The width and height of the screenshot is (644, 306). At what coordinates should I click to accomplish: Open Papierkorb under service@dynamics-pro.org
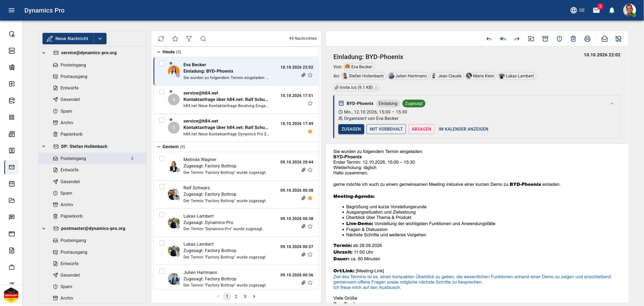[x=92, y=134]
